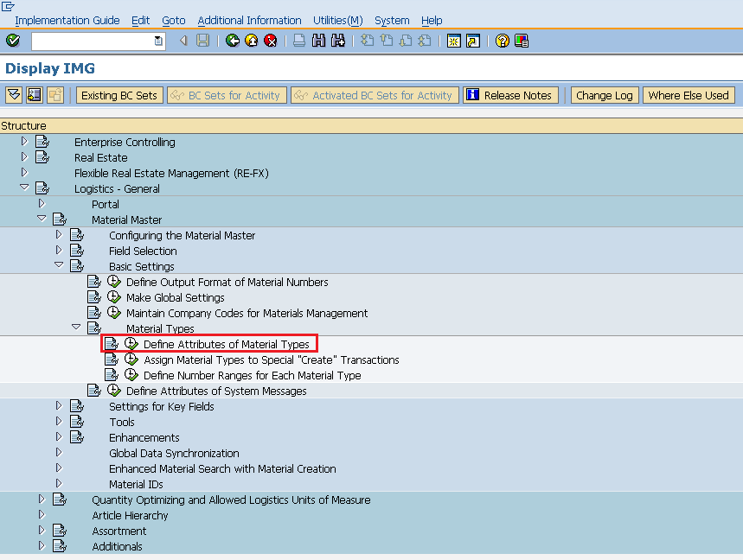
Task: Open the Utilities(M) menu
Action: tap(337, 20)
